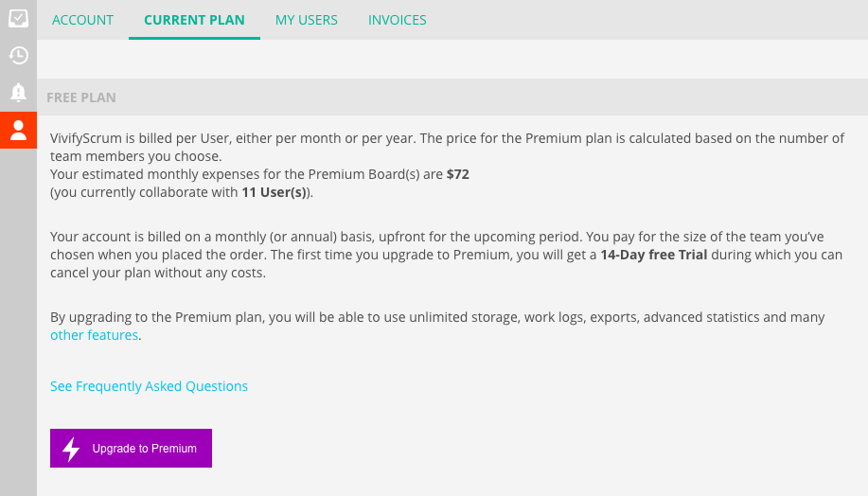Click the bold '14-Day free Trial' text
This screenshot has height=496, width=868.
click(x=654, y=256)
